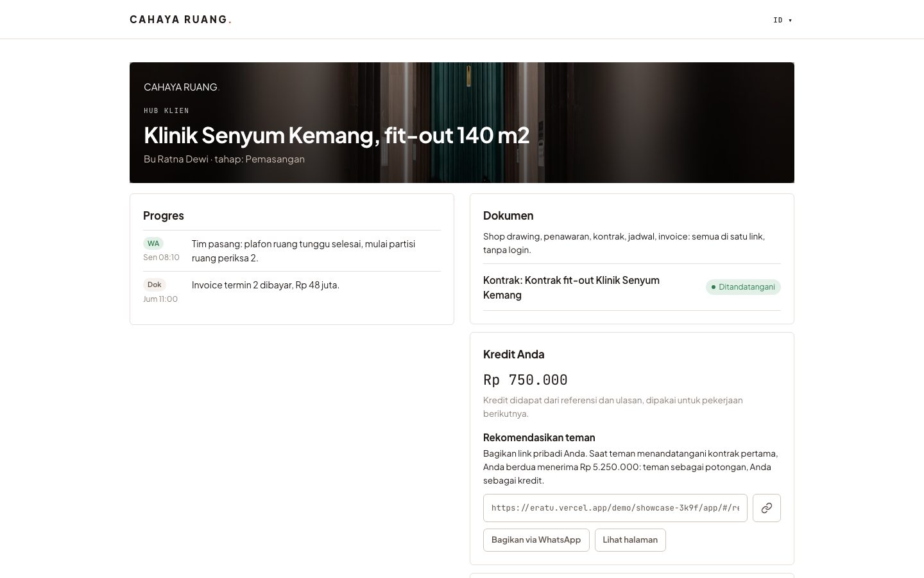The width and height of the screenshot is (924, 578).
Task: Open the Lihat halaman button
Action: 630,540
